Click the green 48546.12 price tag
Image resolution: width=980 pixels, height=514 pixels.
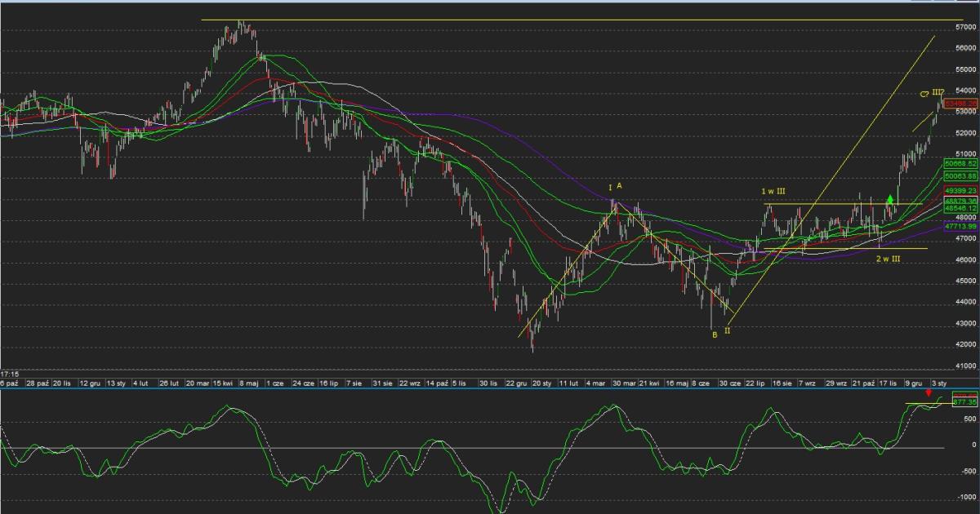point(960,209)
